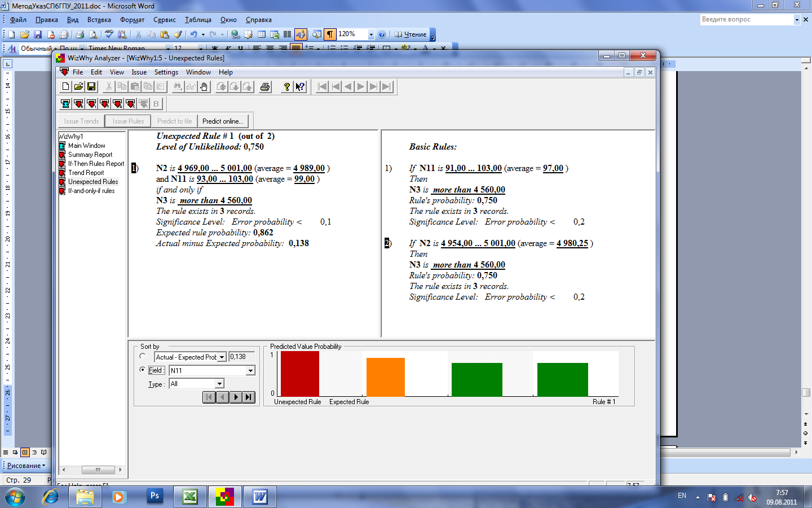812x508 pixels.
Task: Open Word zoom 120% dropdown
Action: pos(371,34)
